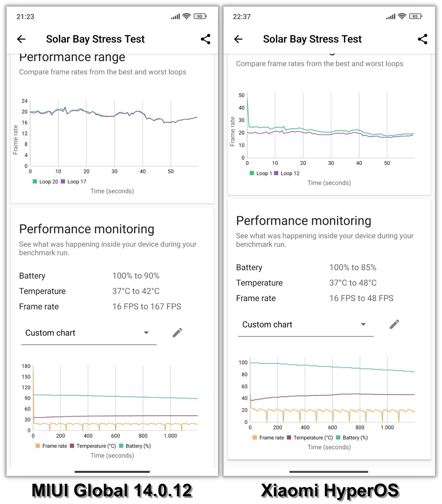Viewport: 442px width, 504px height.
Task: Open Custom chart dropdown in MIUI panel
Action: 89,333
